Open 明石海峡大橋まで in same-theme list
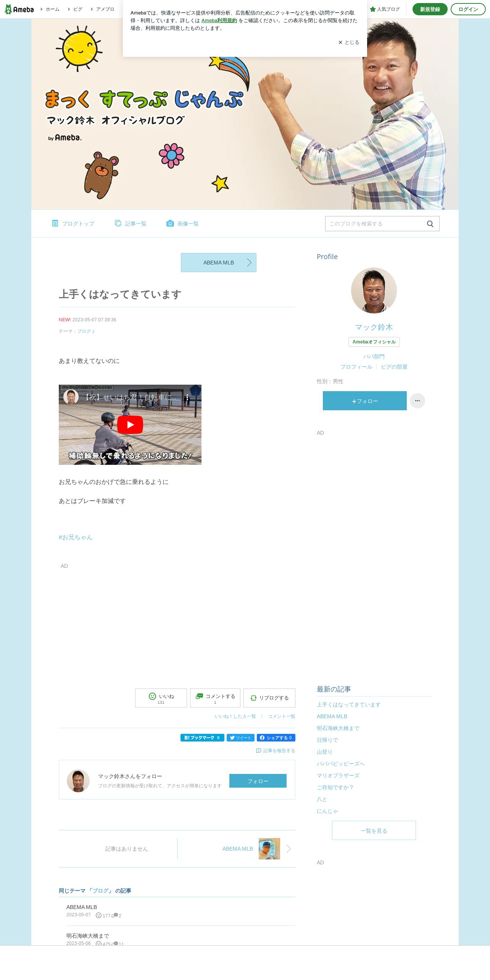The height and width of the screenshot is (980, 490). [x=88, y=936]
